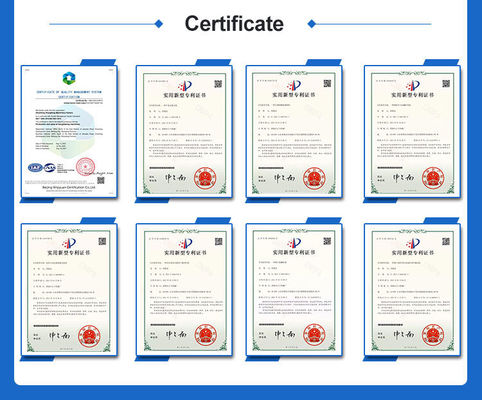
Task: Click QR code on third bottom-row certificate
Action: pos(327,241)
